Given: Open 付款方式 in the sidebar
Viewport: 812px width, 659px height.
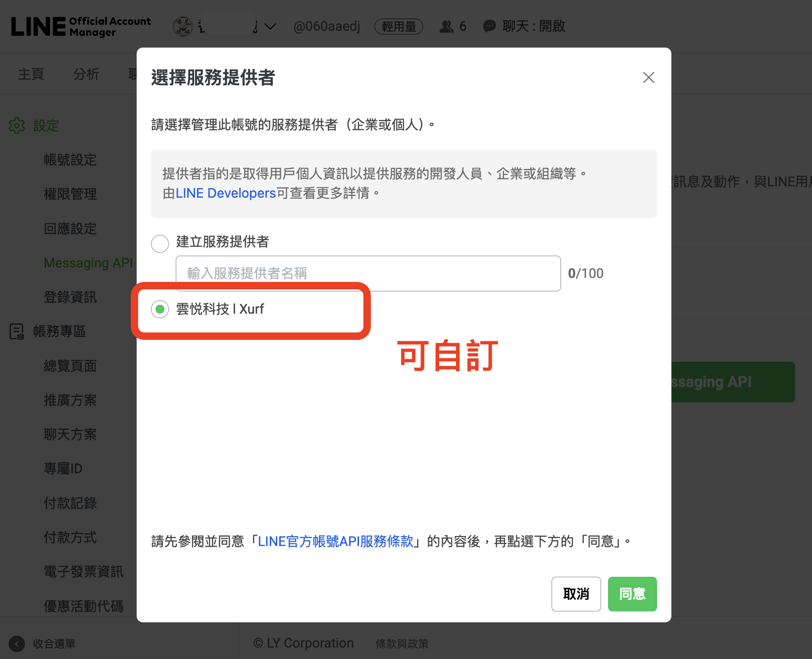Looking at the screenshot, I should tap(70, 537).
